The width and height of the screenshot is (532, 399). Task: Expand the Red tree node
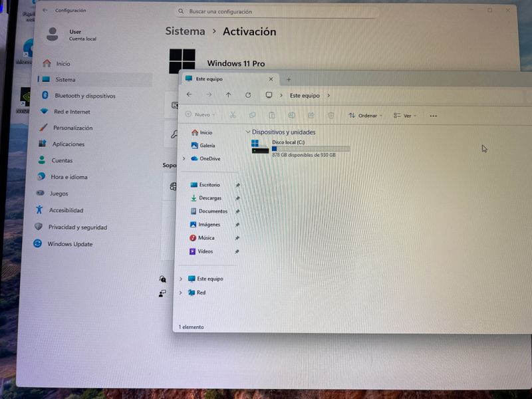coord(180,293)
